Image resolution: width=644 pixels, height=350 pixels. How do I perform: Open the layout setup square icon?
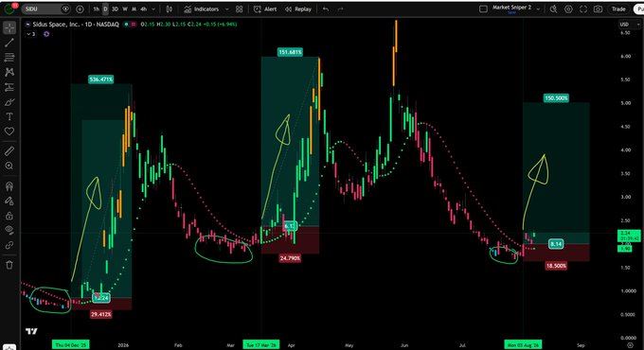pyautogui.click(x=483, y=9)
